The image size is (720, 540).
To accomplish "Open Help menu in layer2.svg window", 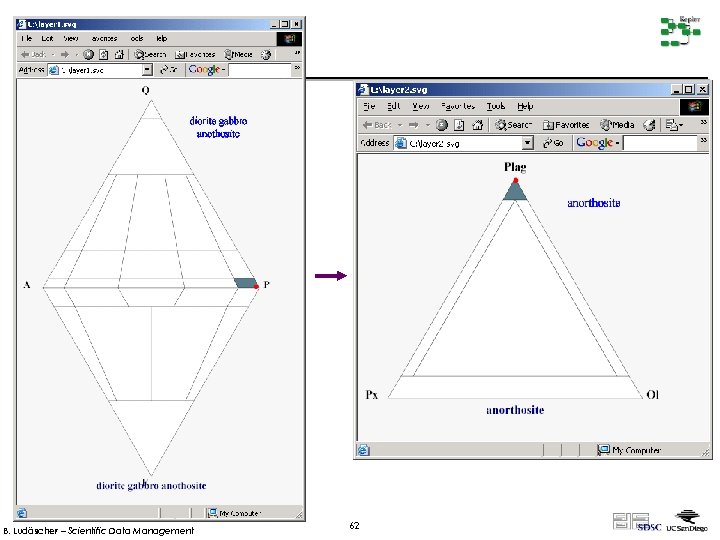I will click(525, 106).
